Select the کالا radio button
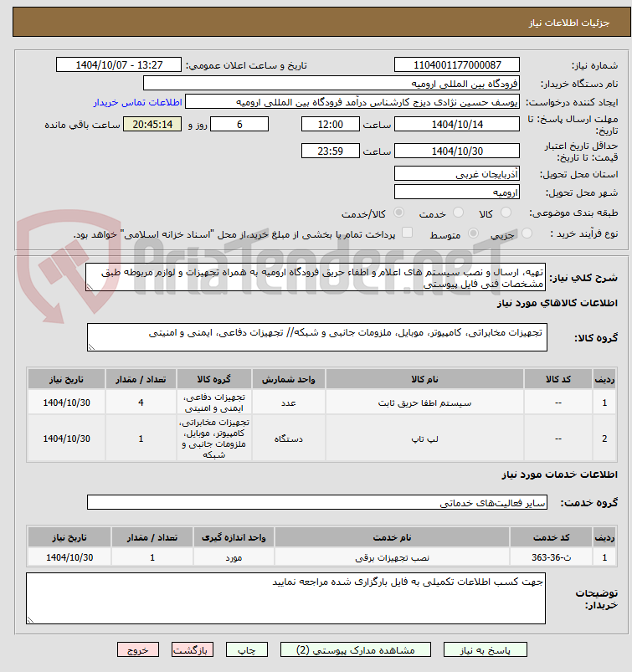Screen dimensions: 632x672 pos(506,212)
